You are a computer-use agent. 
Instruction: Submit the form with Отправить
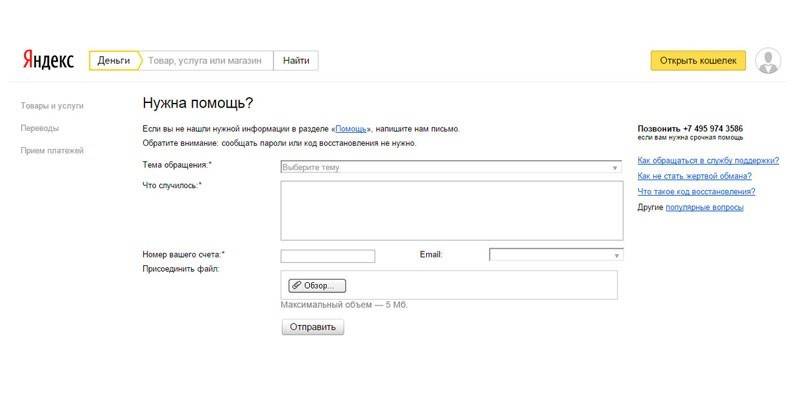312,327
